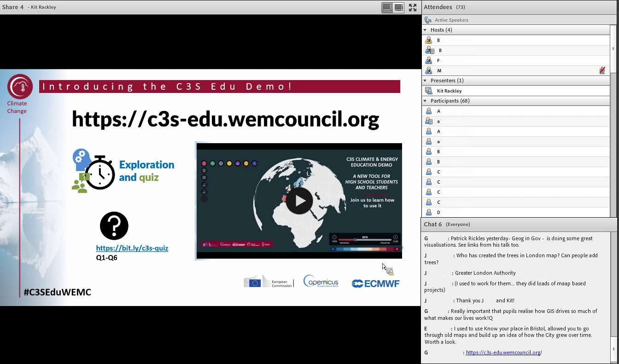Open the bit.ly/c3s-quiz link on the slide

click(x=132, y=248)
